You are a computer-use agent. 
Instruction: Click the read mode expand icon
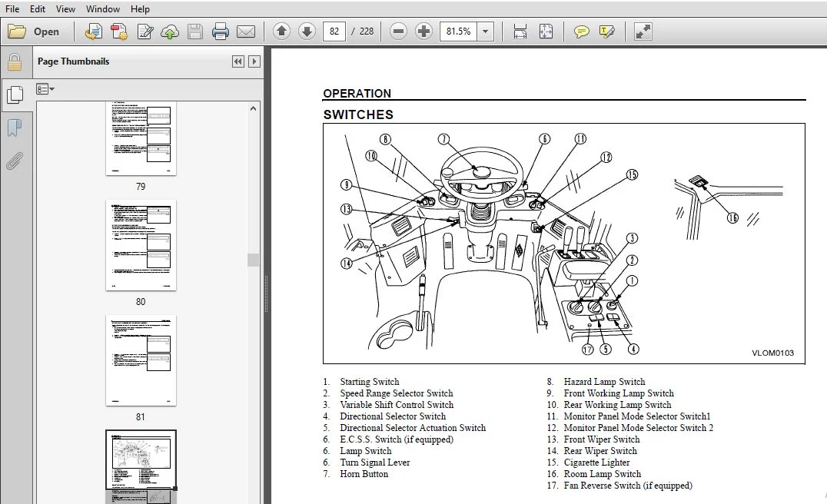point(643,31)
